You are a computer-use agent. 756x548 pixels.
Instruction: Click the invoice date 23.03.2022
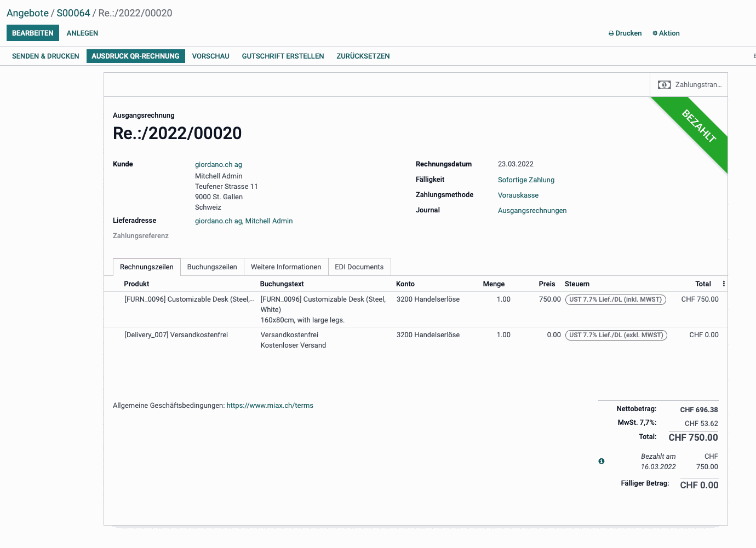click(x=516, y=164)
